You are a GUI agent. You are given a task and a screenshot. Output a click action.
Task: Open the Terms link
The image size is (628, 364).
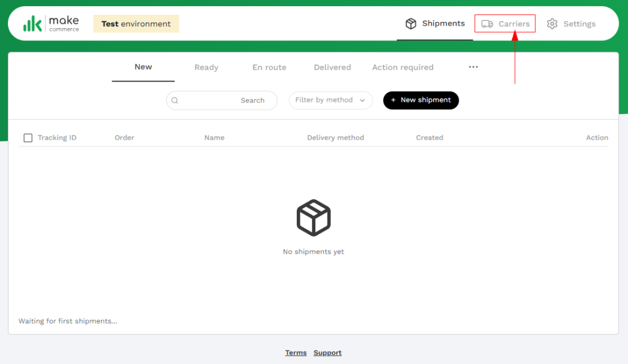(296, 353)
